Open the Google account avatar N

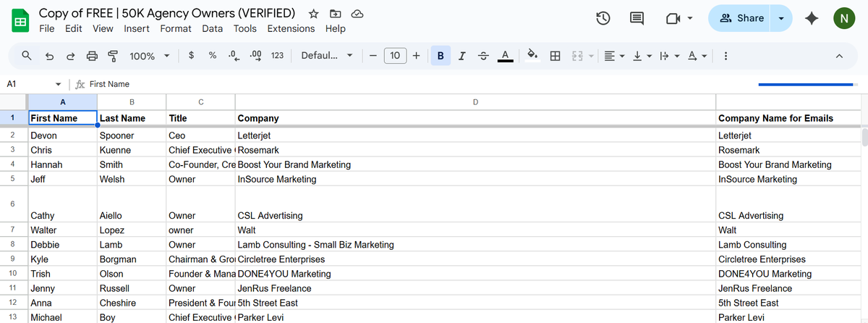point(844,19)
